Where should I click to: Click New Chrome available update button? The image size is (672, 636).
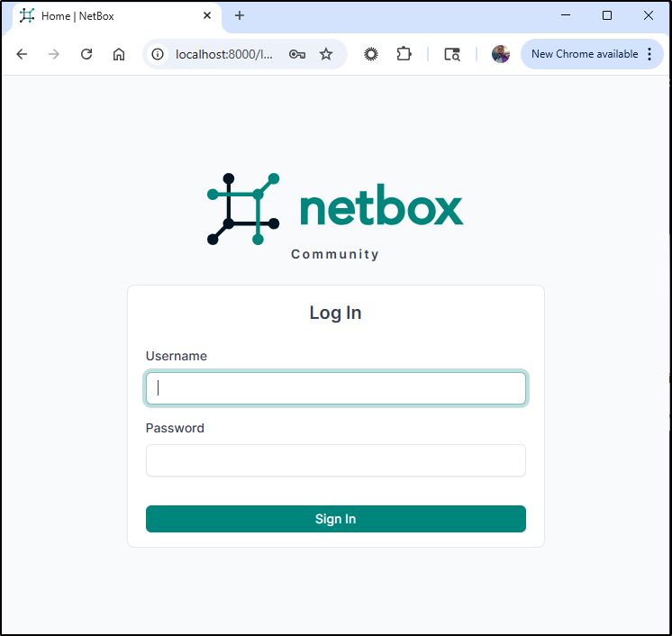point(585,54)
